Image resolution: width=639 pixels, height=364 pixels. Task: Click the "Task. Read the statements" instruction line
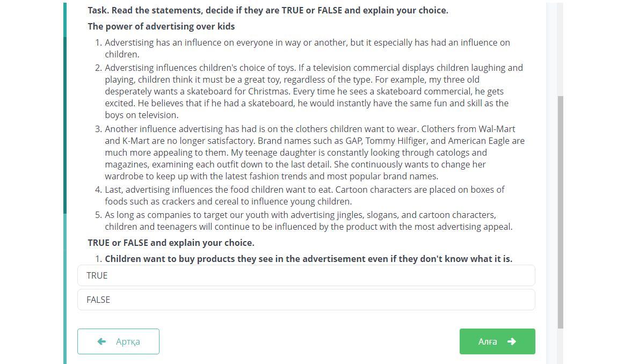(267, 10)
